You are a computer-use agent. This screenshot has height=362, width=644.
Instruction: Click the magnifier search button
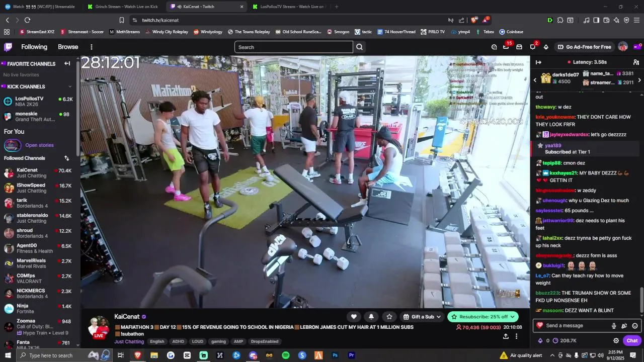point(360,47)
